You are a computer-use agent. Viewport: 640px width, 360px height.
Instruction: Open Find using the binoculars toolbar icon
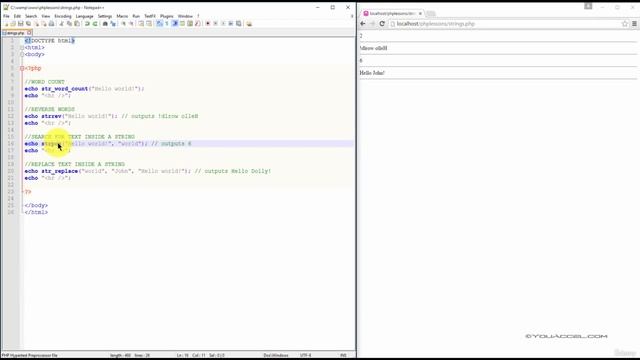105,24
